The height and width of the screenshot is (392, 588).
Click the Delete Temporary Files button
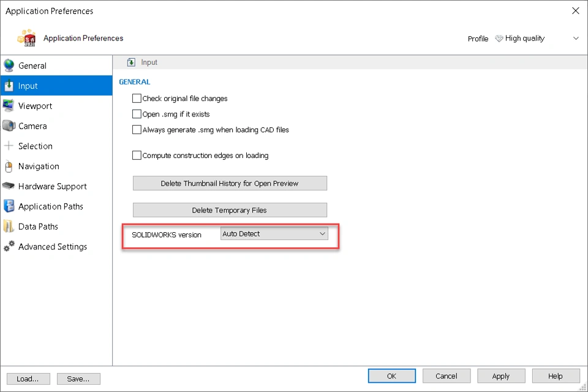(230, 210)
